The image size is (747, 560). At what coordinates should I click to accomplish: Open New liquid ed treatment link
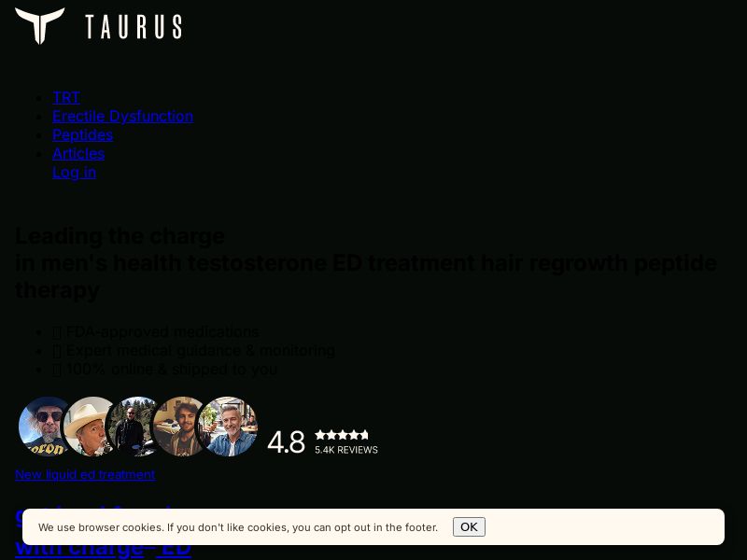[x=85, y=474]
